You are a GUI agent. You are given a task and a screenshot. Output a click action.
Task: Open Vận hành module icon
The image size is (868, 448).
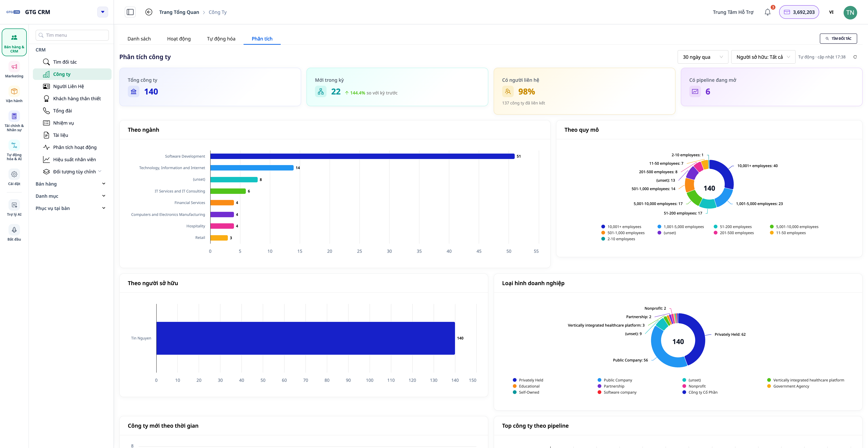pos(14,95)
